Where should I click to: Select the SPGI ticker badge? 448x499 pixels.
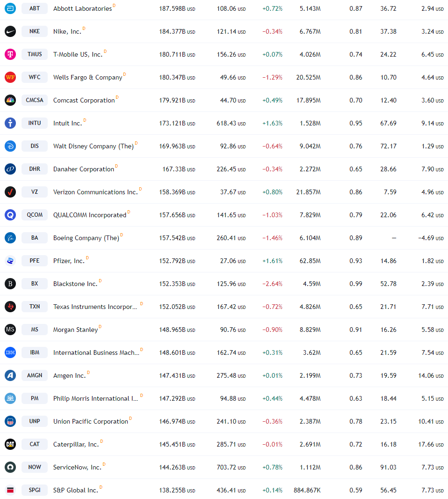(35, 490)
